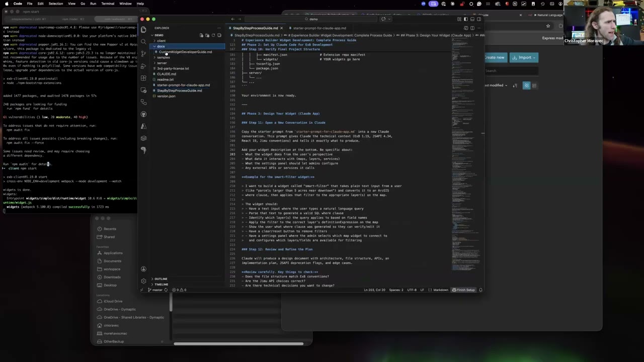Refresh the DEMO explorer tree

pos(213,35)
